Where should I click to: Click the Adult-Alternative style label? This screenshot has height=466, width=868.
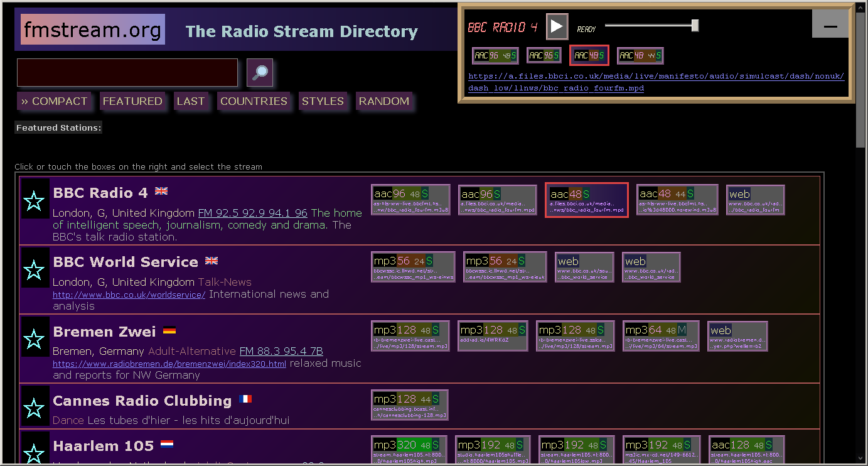192,351
